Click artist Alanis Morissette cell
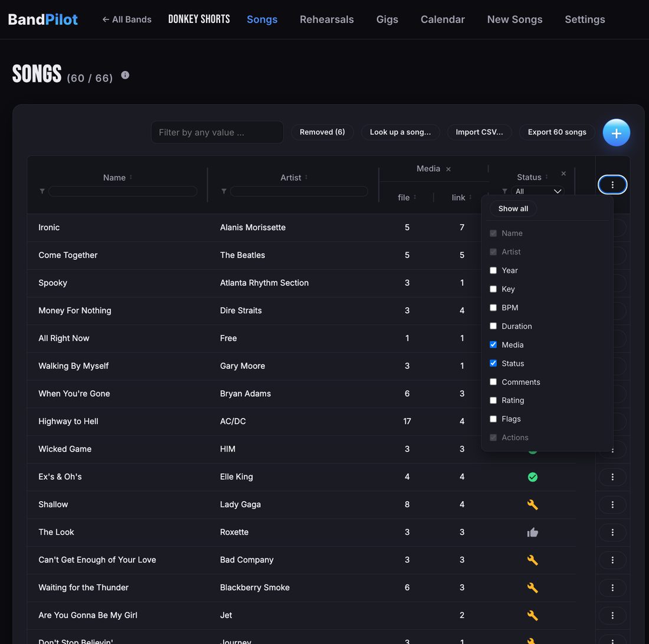The width and height of the screenshot is (649, 644). [253, 227]
